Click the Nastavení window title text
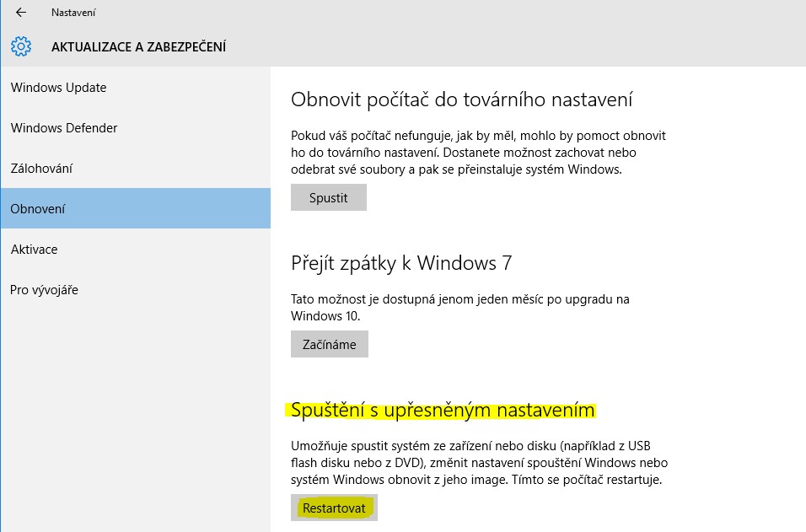 click(73, 13)
